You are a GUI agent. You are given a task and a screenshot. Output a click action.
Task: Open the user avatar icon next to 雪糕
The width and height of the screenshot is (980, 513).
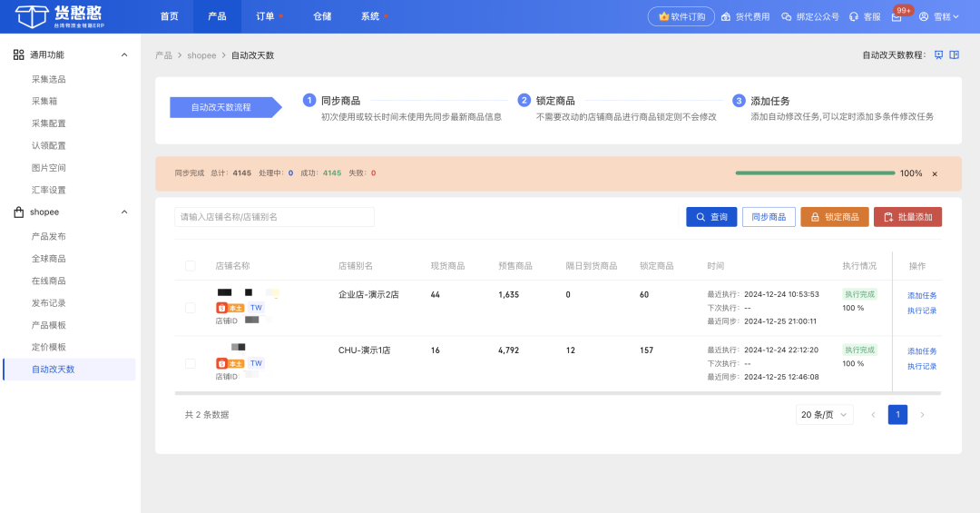pyautogui.click(x=924, y=17)
